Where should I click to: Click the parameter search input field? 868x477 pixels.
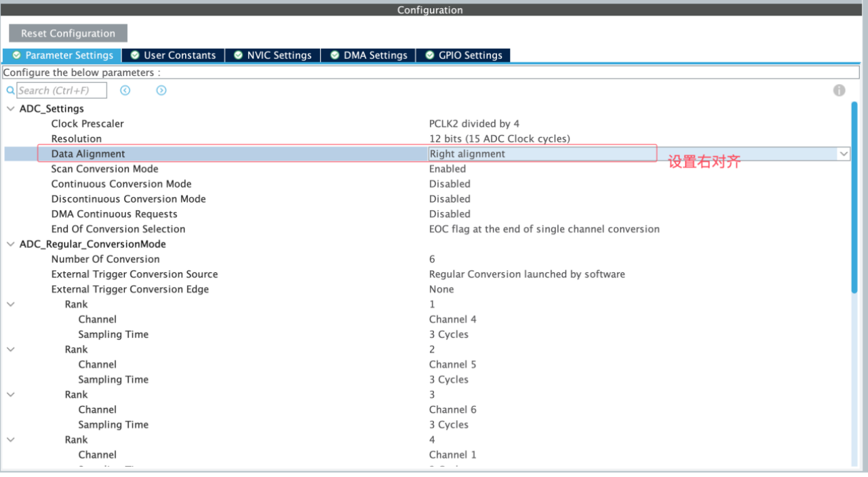click(x=62, y=90)
